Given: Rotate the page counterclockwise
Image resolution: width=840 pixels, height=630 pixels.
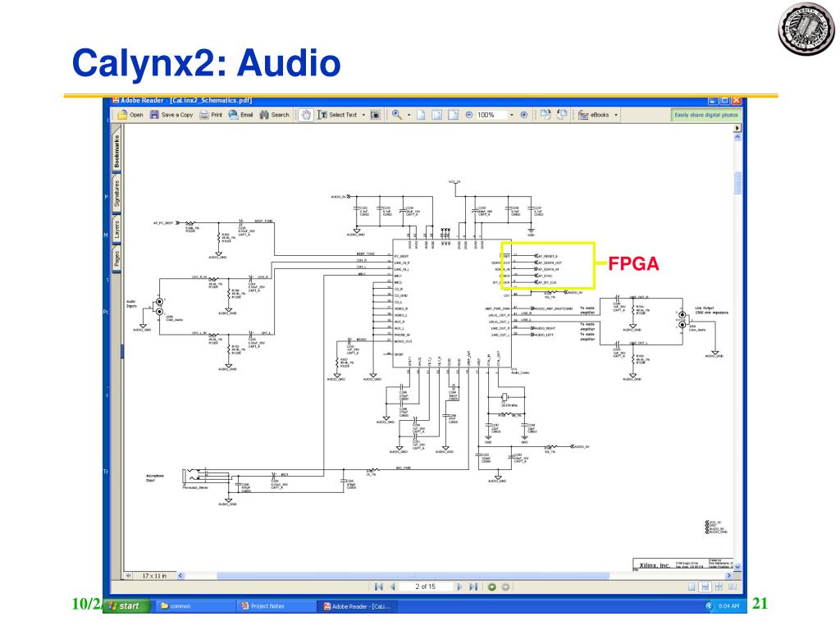Looking at the screenshot, I should point(562,114).
